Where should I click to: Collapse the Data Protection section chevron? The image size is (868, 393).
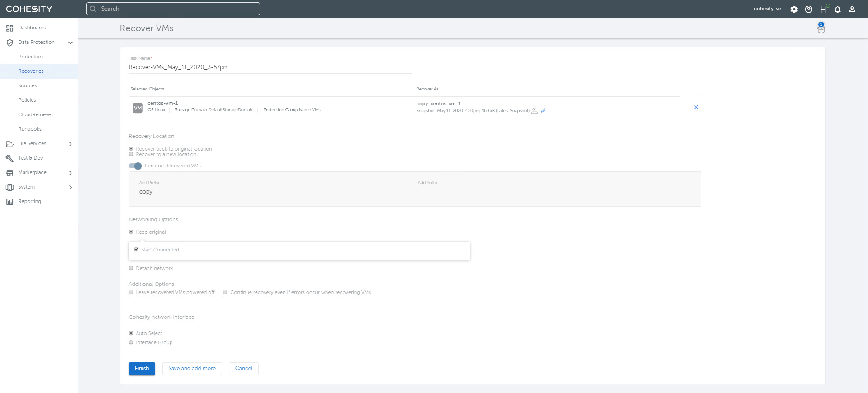[x=70, y=43]
